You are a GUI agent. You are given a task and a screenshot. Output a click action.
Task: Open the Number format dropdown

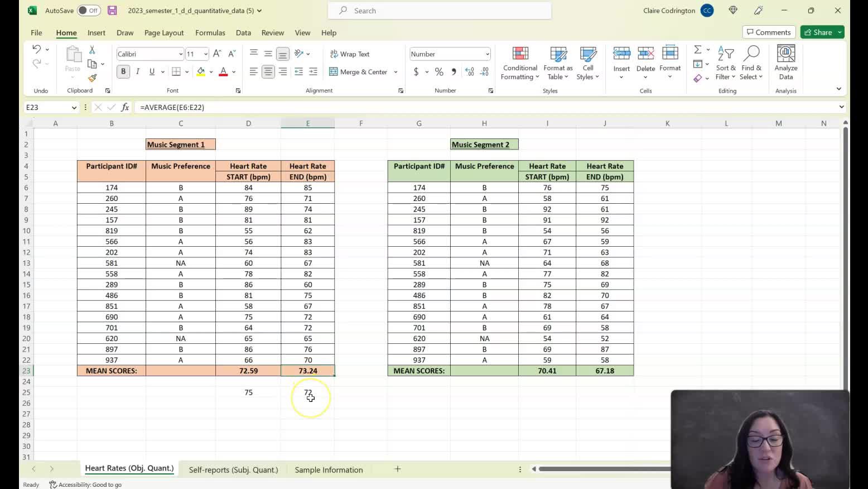[x=487, y=54]
